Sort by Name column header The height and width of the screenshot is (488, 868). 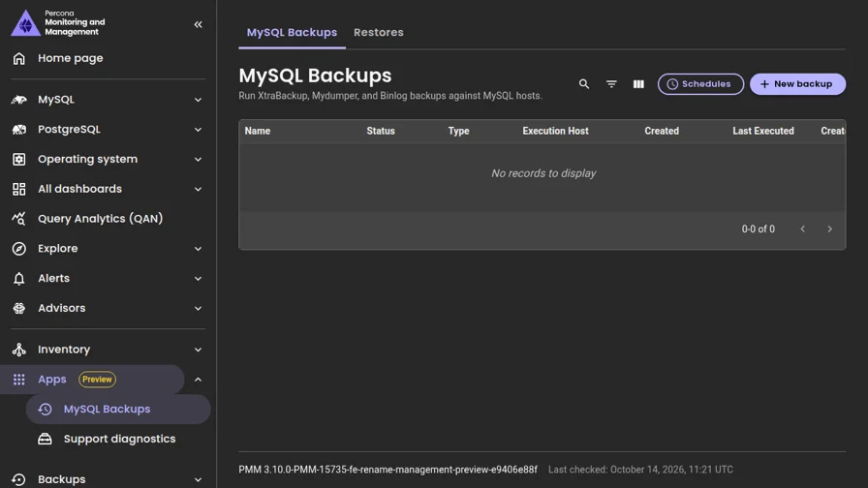tap(258, 131)
